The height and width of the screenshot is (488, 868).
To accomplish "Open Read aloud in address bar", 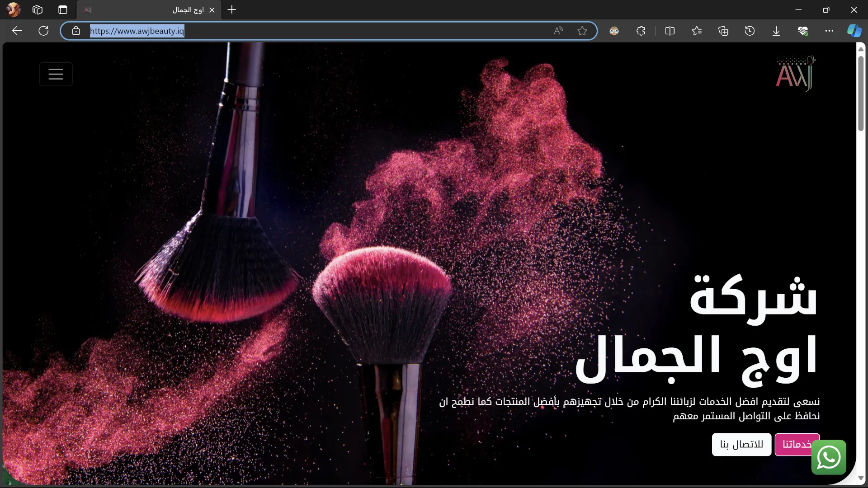I will 558,31.
